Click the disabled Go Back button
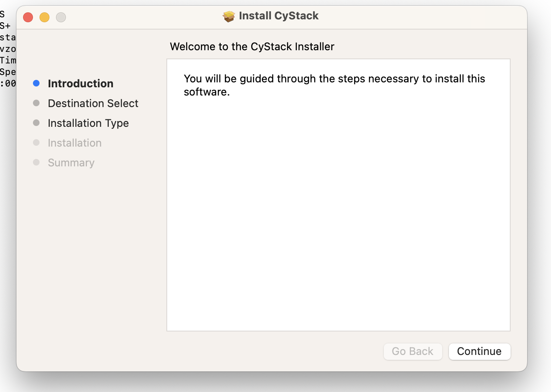This screenshot has width=551, height=392. (413, 351)
